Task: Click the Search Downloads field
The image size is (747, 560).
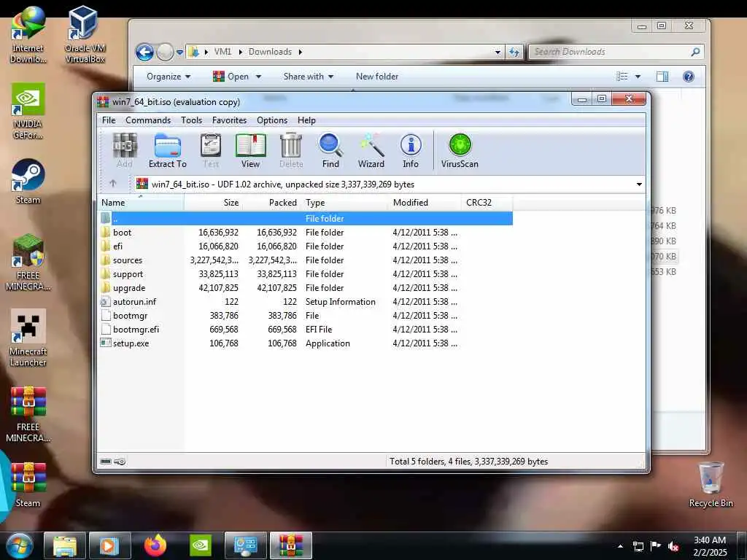Action: click(616, 52)
